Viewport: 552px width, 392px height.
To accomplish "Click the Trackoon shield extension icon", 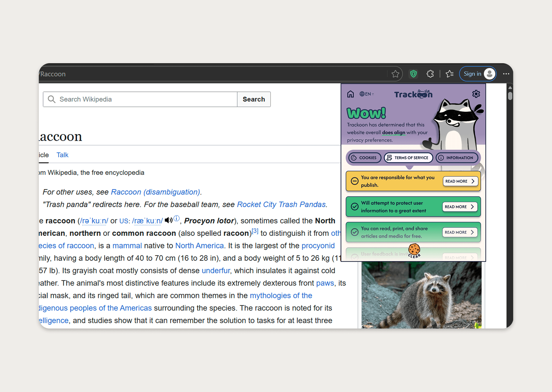I will (413, 73).
